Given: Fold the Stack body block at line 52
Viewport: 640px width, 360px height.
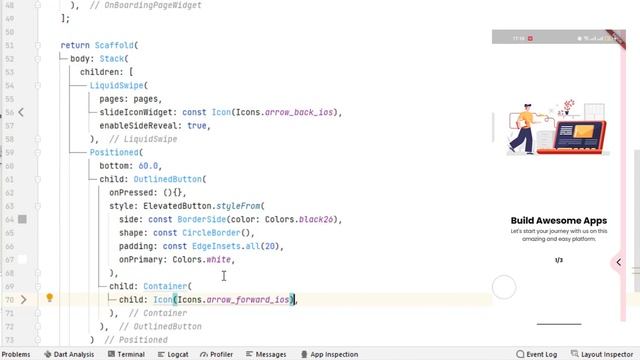Looking at the screenshot, I should pyautogui.click(x=38, y=59).
